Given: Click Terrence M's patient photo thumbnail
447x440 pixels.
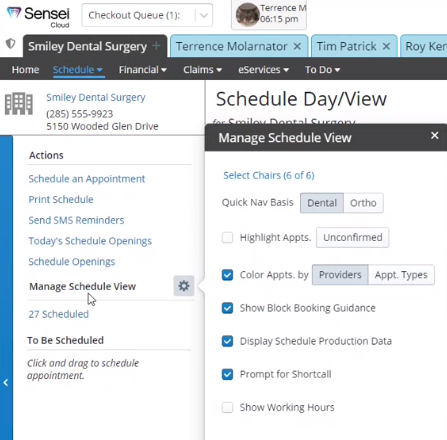Looking at the screenshot, I should coord(247,15).
